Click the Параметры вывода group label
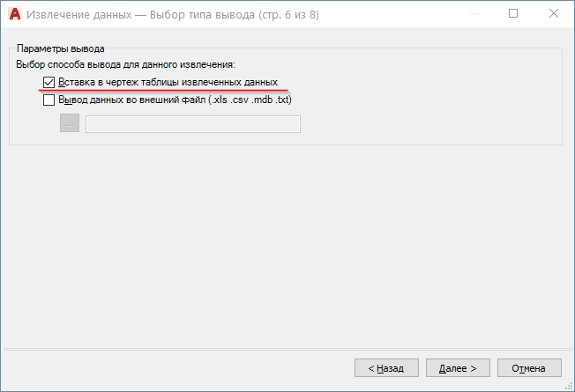Image resolution: width=575 pixels, height=392 pixels. click(61, 48)
